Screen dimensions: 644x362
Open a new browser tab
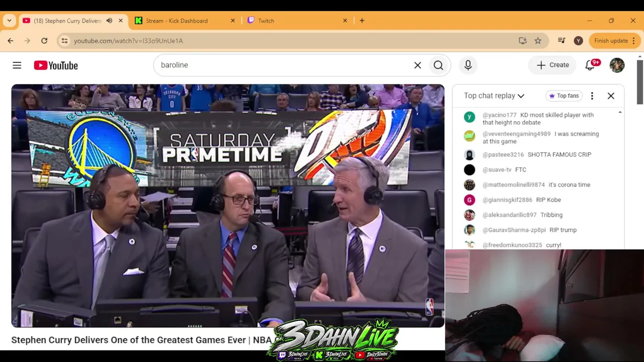pos(362,21)
